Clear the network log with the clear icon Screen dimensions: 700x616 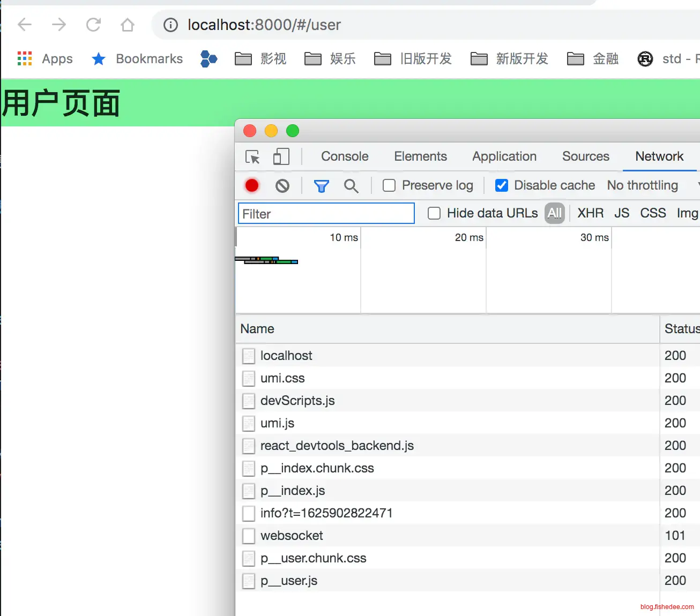point(282,186)
